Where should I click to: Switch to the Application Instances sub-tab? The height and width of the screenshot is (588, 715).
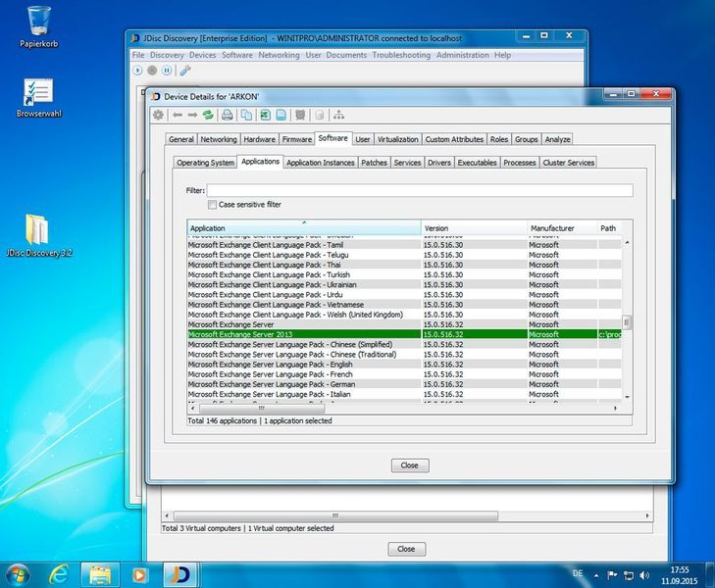click(x=320, y=163)
